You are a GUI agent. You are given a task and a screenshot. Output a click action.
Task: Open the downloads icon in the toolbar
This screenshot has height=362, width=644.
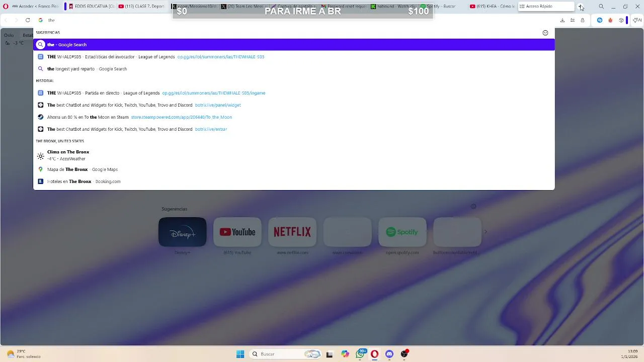point(562,20)
